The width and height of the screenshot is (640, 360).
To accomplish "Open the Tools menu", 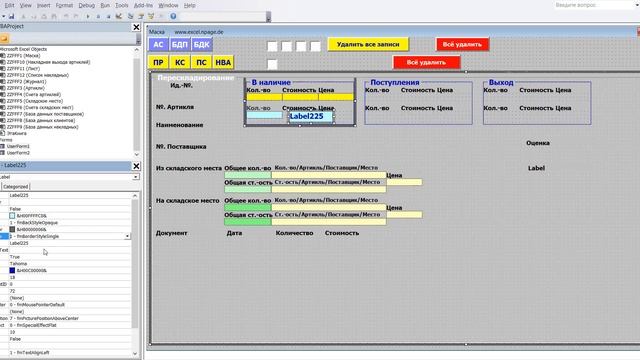I will (121, 5).
